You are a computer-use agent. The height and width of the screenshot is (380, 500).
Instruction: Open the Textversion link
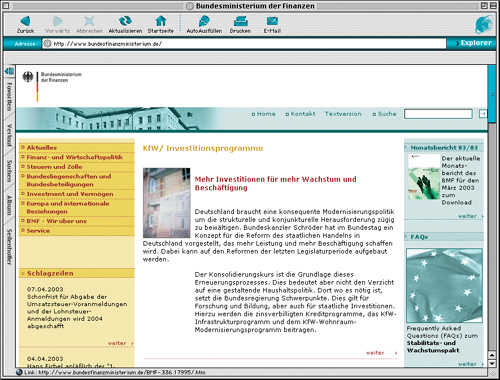point(343,114)
